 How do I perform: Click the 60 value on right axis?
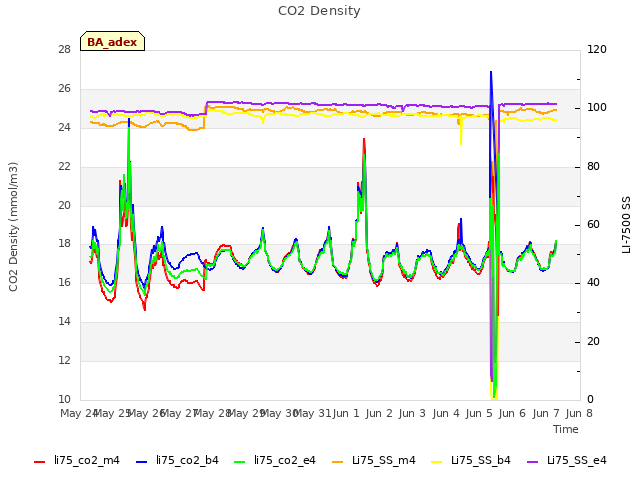coord(593,224)
